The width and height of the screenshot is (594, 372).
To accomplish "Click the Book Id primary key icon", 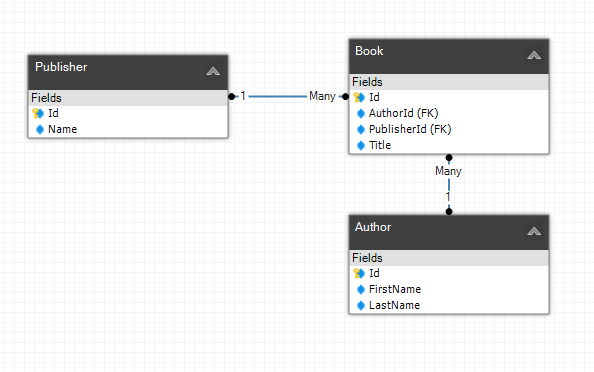I will 359,97.
